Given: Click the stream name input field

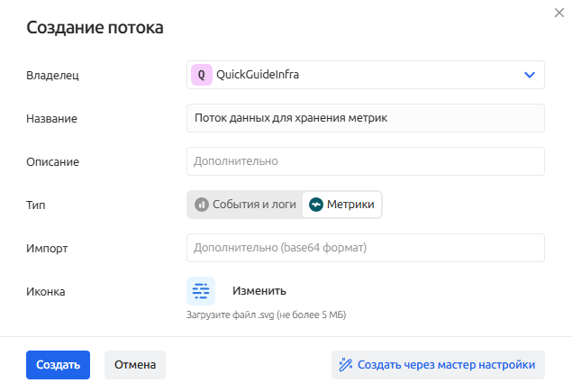Looking at the screenshot, I should 365,118.
